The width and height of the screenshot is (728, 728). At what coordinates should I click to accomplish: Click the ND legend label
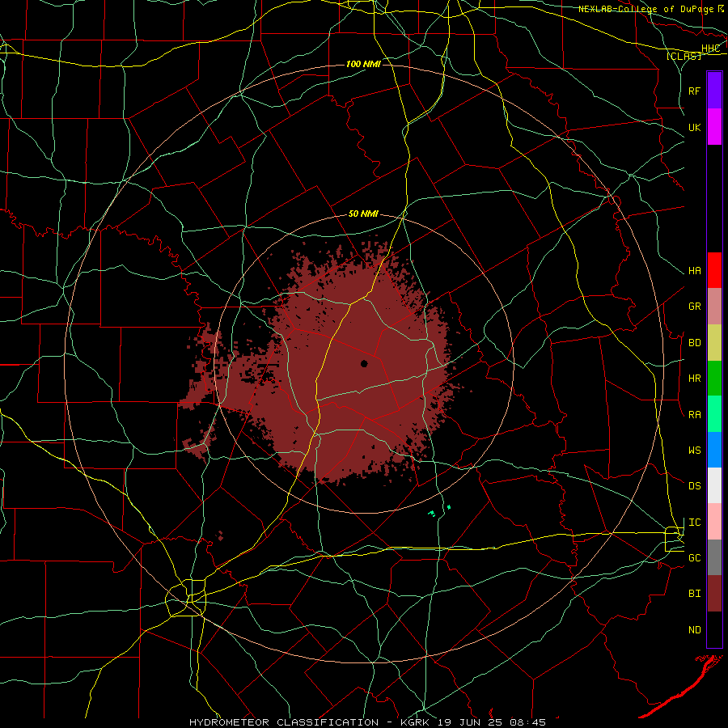[x=694, y=630]
